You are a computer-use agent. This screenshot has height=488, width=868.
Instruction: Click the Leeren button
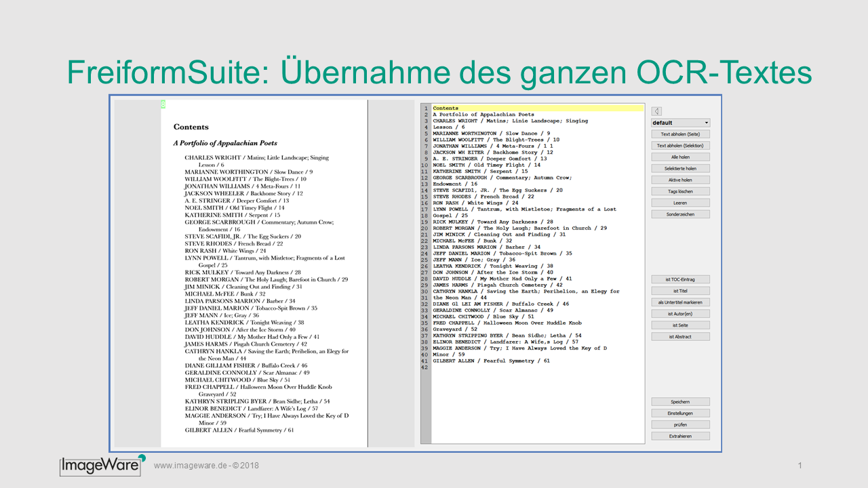click(x=680, y=203)
